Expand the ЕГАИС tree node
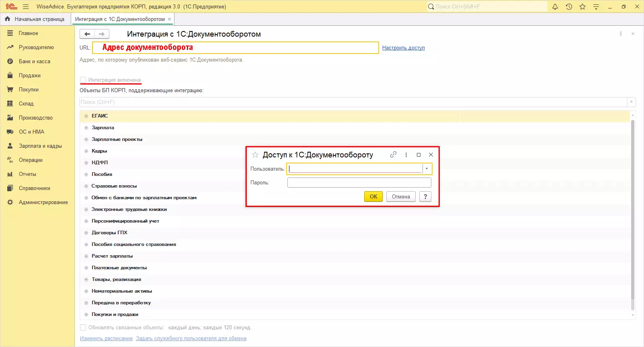Image resolution: width=644 pixels, height=347 pixels. coord(86,116)
